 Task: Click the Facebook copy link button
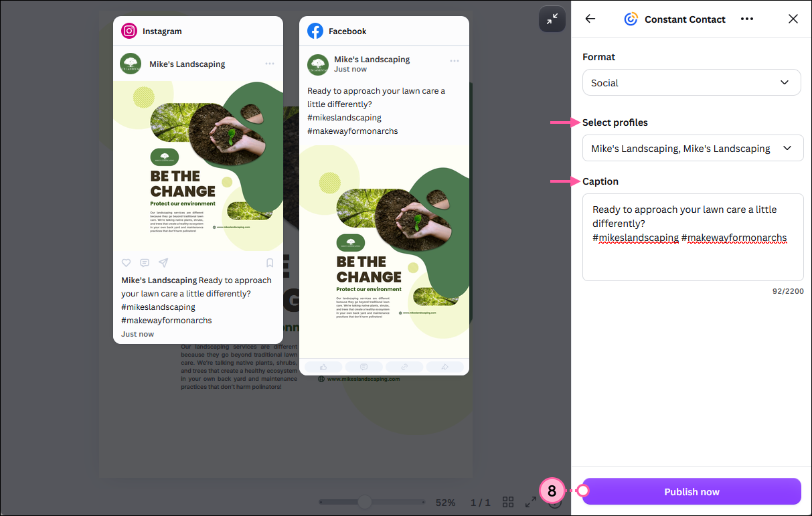click(404, 367)
